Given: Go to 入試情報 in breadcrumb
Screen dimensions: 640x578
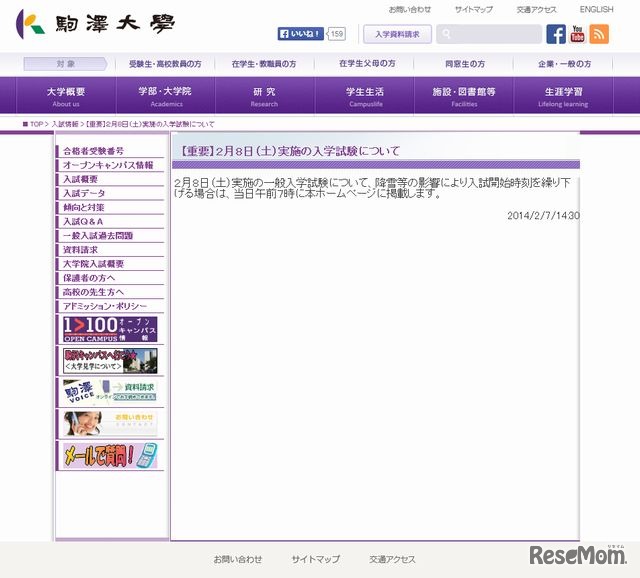Looking at the screenshot, I should 64,124.
